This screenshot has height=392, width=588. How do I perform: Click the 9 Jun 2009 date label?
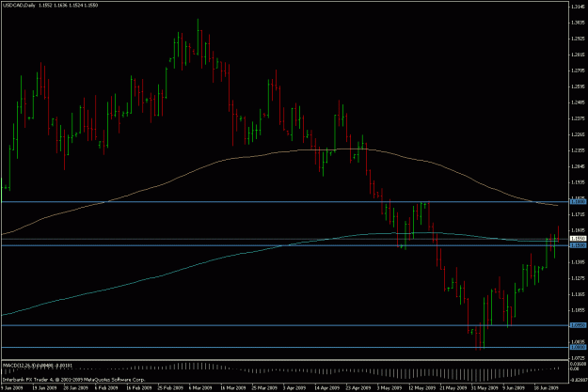pos(514,388)
